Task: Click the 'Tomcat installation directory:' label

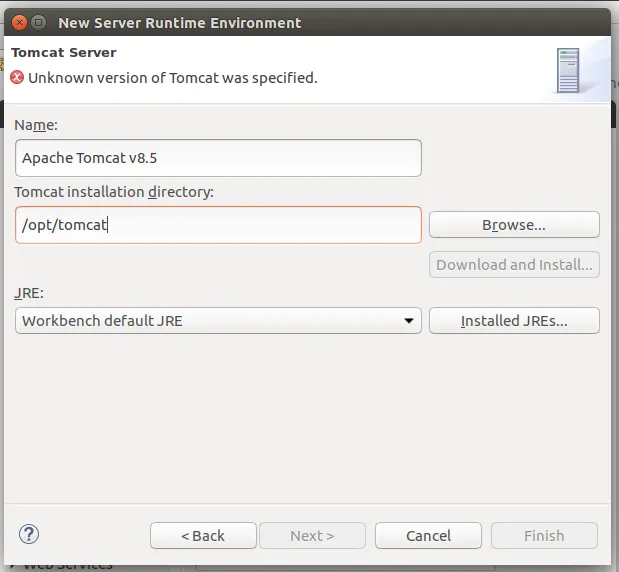Action: (x=114, y=192)
